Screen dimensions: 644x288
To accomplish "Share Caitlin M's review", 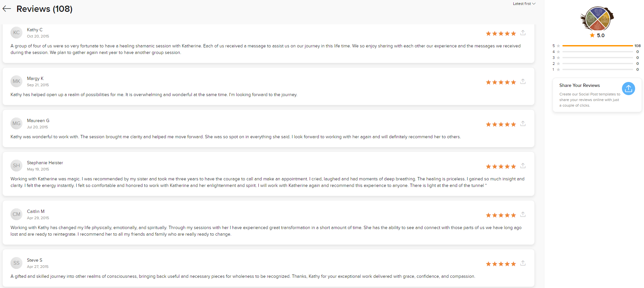I will tap(523, 215).
